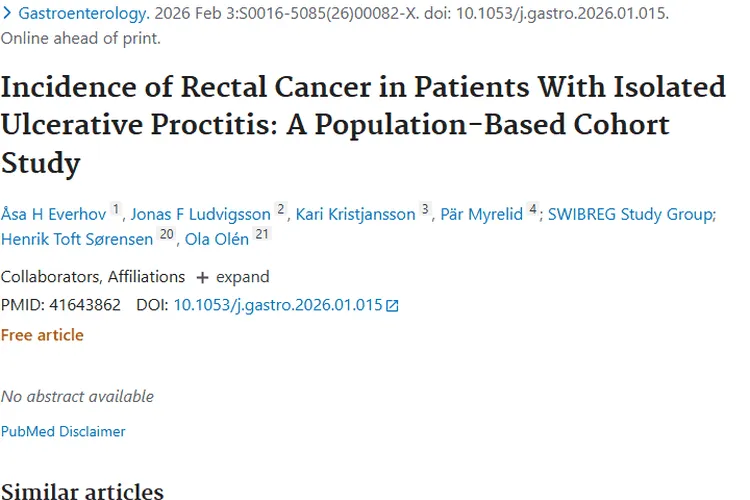750x500 pixels.
Task: Open author Åsa H Everhov's link
Action: pos(53,215)
